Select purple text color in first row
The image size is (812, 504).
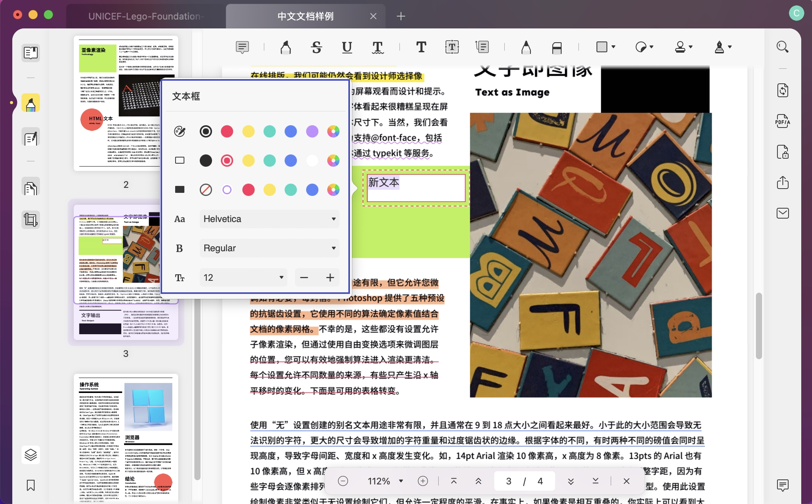(x=312, y=131)
